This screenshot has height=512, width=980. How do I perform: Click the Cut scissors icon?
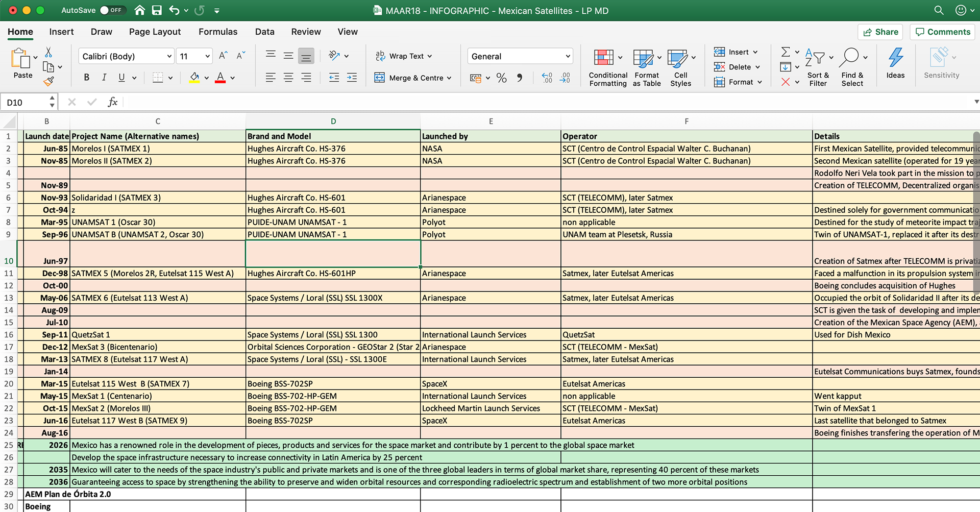[48, 52]
